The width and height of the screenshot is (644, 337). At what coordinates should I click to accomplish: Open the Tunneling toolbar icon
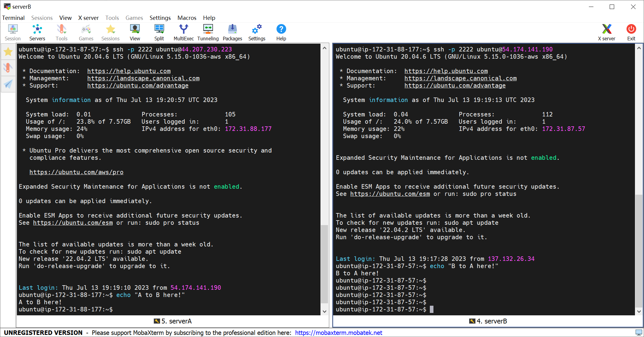[208, 32]
